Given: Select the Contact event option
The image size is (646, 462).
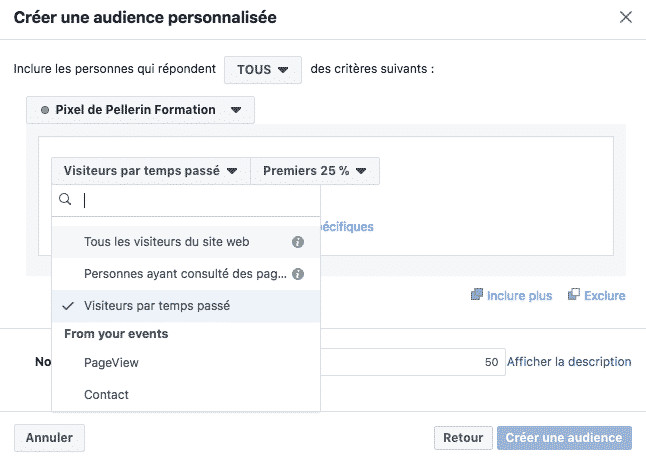Looking at the screenshot, I should point(107,394).
